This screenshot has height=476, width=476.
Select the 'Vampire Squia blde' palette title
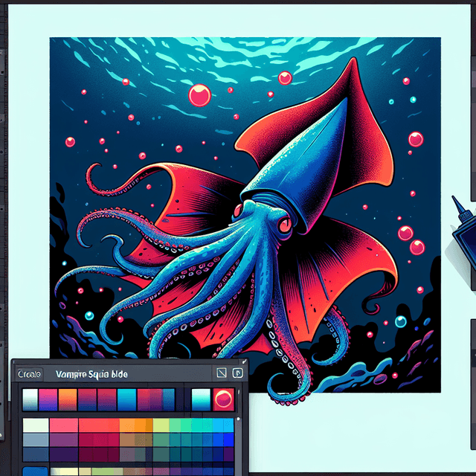click(91, 374)
